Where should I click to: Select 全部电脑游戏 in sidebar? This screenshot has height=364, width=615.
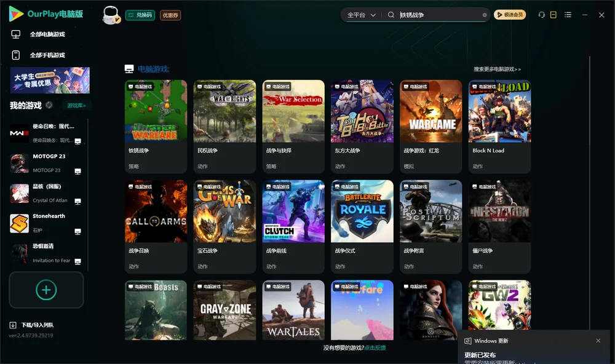pyautogui.click(x=47, y=34)
